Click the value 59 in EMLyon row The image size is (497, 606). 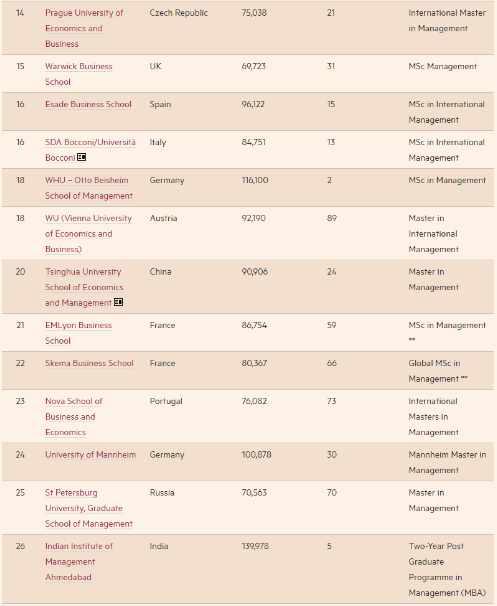pyautogui.click(x=332, y=325)
